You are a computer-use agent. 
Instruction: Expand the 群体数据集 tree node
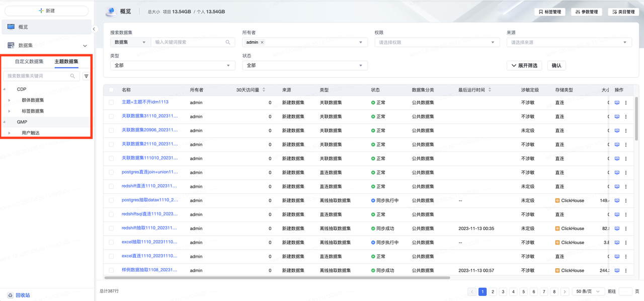click(x=10, y=100)
